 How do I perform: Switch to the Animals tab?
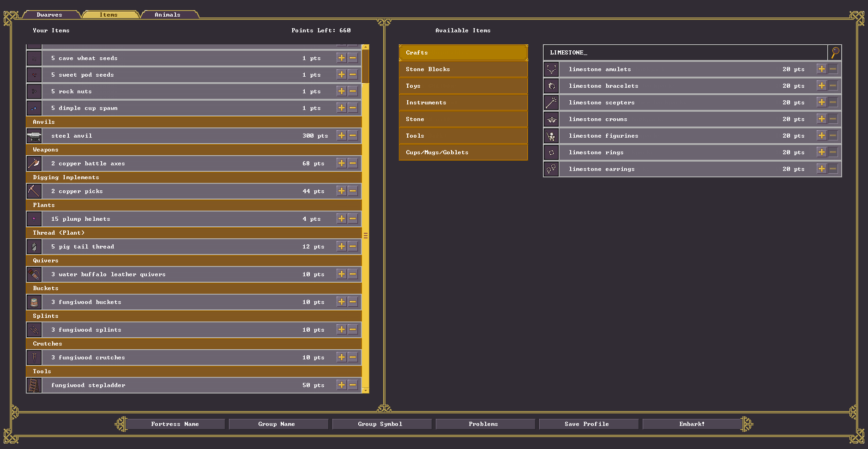pyautogui.click(x=168, y=15)
